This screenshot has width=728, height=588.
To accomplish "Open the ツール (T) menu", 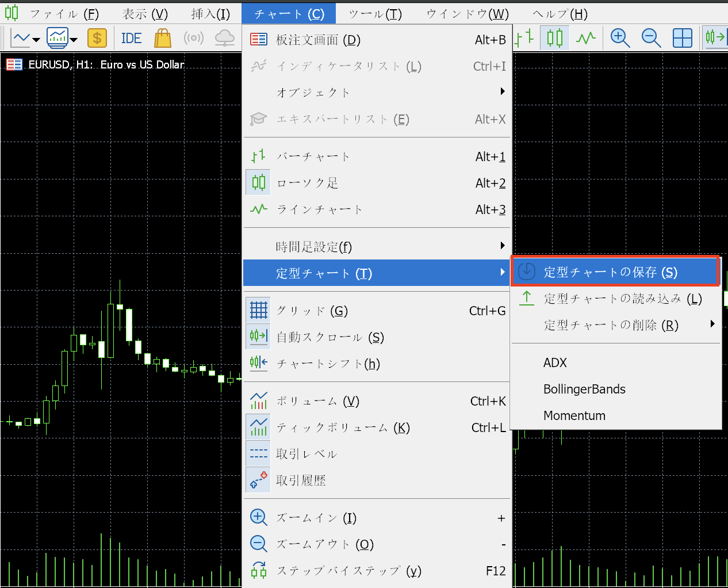I will pos(375,14).
